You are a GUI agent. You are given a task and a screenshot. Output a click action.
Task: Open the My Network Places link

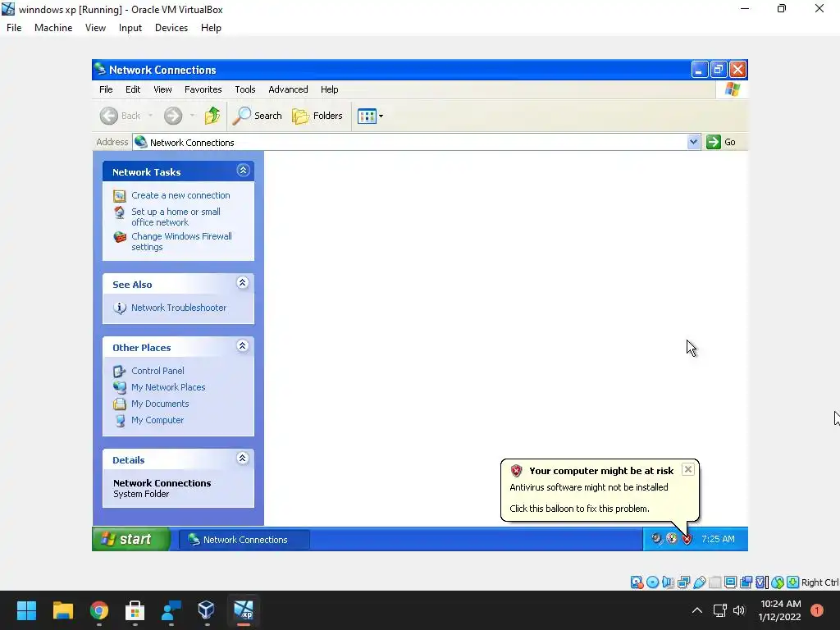pos(168,387)
